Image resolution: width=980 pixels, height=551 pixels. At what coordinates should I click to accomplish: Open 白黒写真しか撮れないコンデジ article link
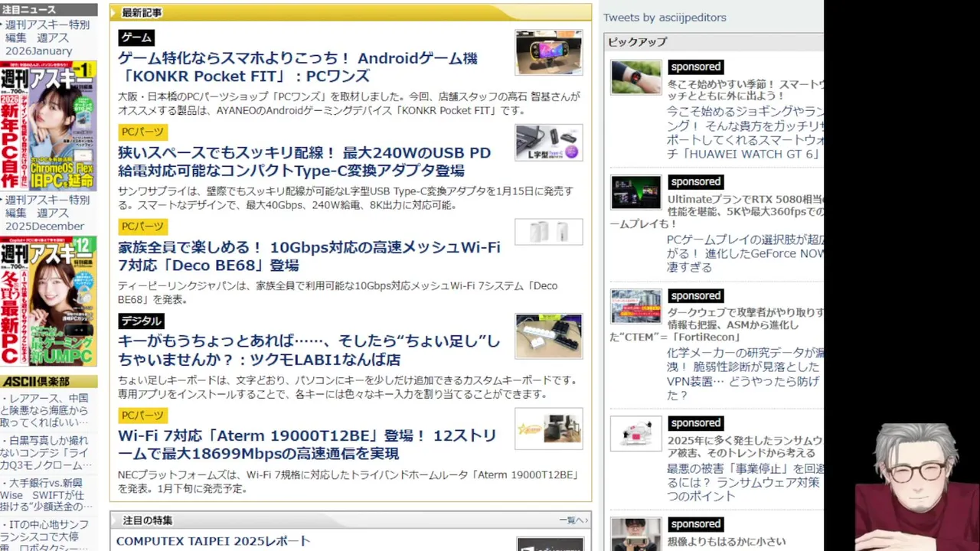pos(46,452)
